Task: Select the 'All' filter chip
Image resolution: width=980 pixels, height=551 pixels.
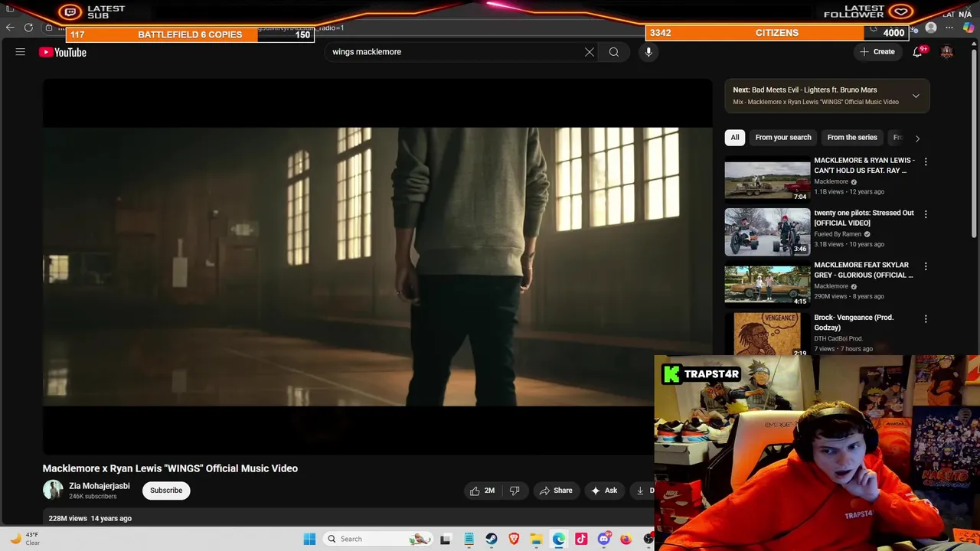Action: tap(735, 138)
